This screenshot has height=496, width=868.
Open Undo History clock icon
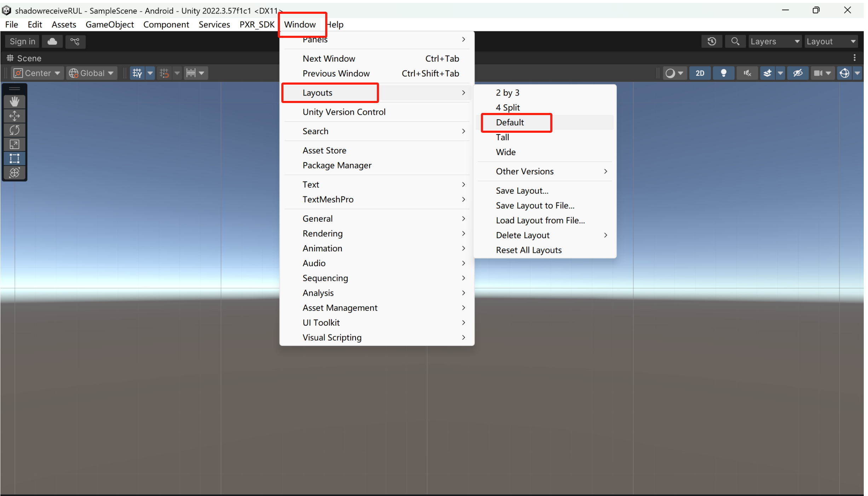point(712,41)
